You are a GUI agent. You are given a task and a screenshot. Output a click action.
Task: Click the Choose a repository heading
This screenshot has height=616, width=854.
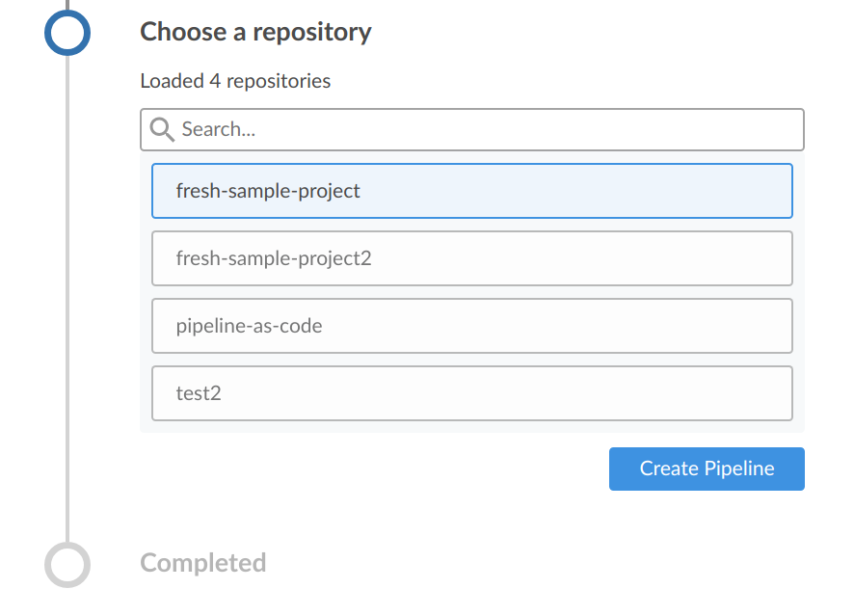tap(255, 32)
